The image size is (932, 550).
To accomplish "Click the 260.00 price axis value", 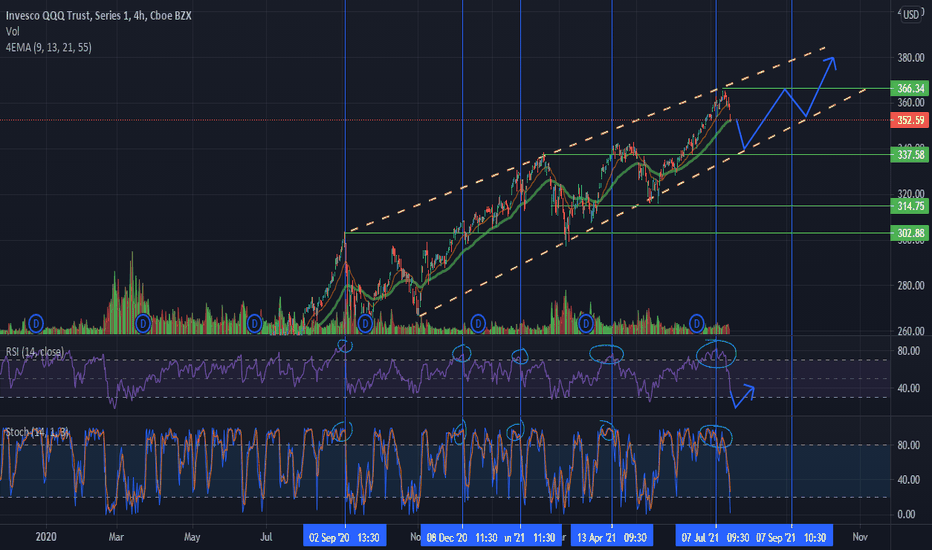I will pos(911,331).
